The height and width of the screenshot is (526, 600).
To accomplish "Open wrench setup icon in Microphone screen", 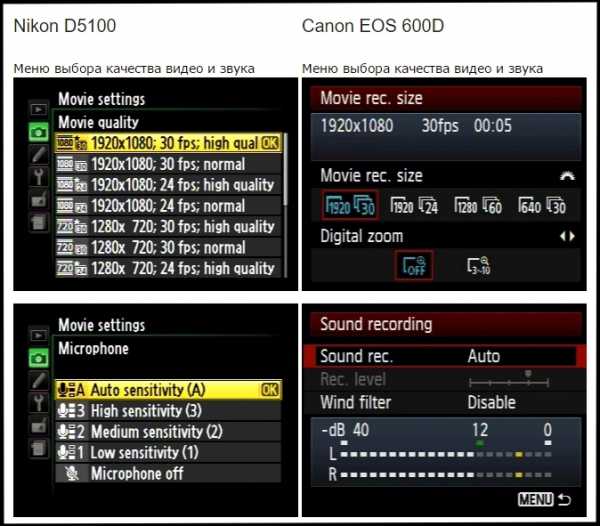I will pos(39,402).
